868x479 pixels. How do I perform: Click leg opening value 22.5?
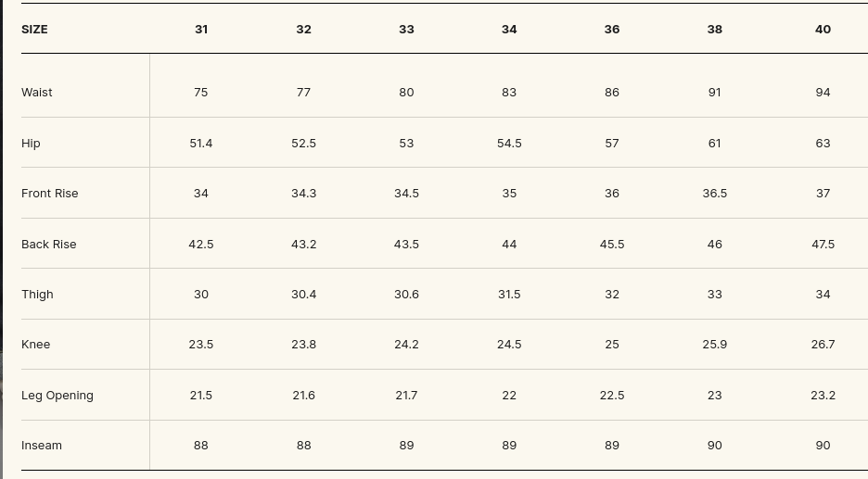612,396
